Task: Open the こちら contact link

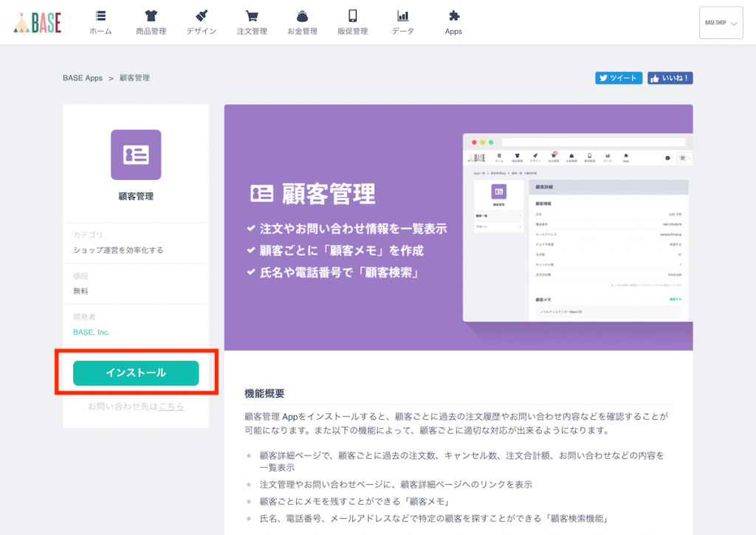Action: pos(171,407)
